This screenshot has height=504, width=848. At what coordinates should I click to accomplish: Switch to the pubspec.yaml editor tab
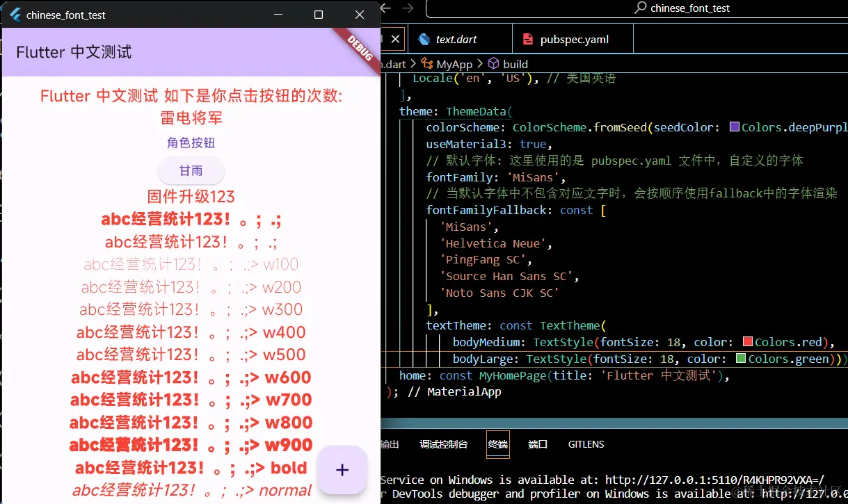click(575, 40)
